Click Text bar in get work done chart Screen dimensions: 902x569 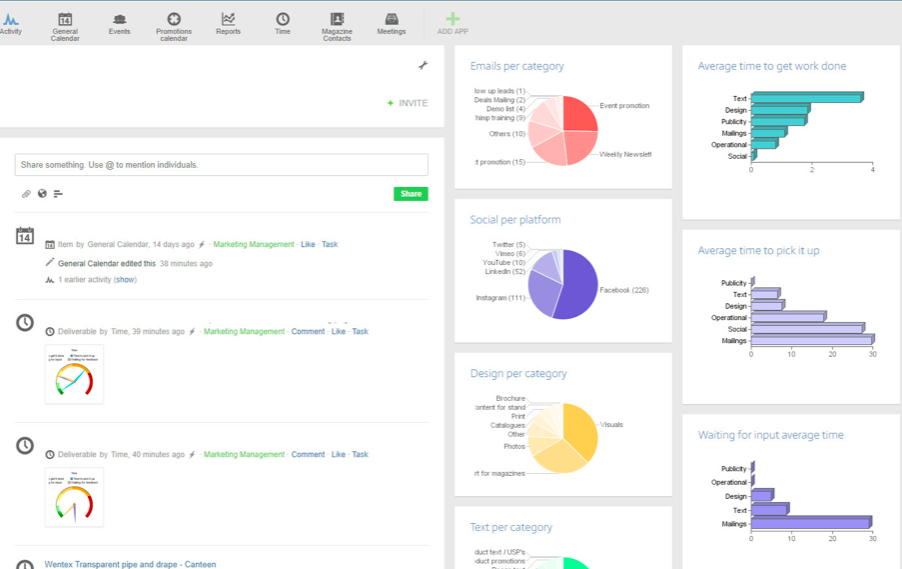tap(807, 97)
